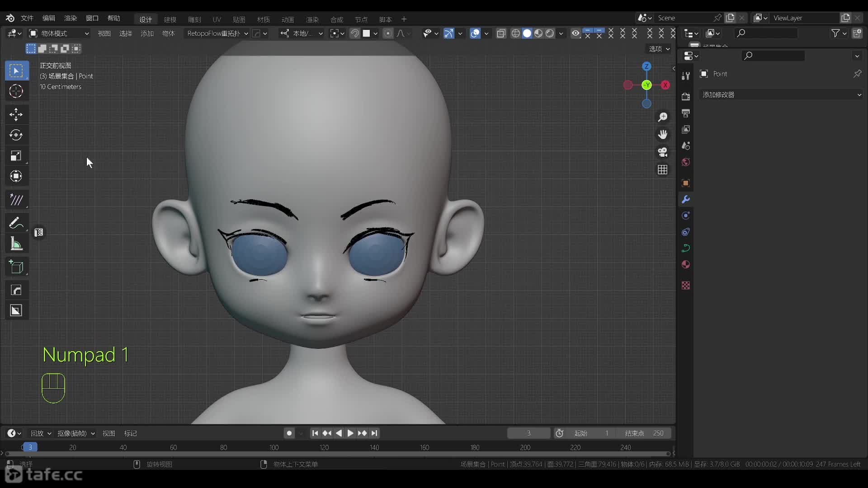
Task: Open Render properties tab
Action: [x=686, y=97]
